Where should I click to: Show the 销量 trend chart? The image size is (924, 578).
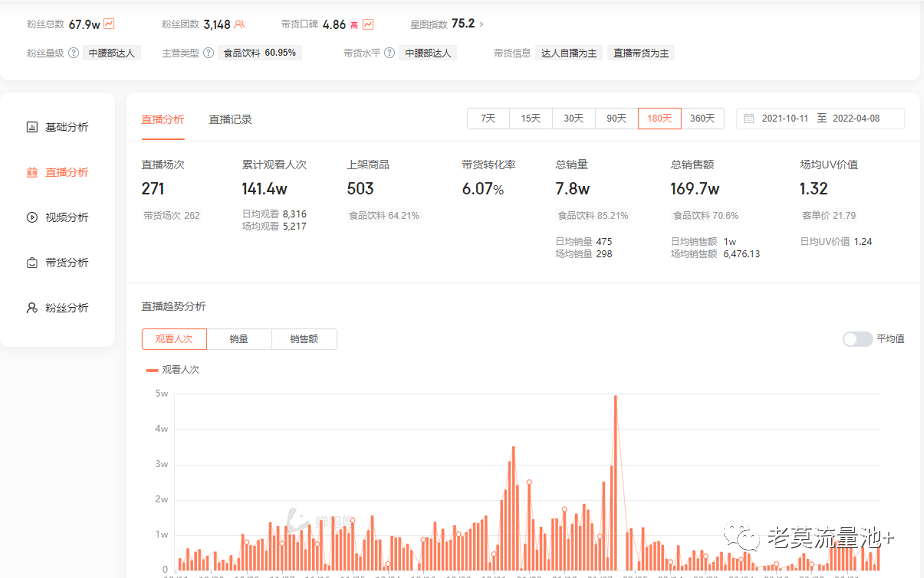pos(239,339)
